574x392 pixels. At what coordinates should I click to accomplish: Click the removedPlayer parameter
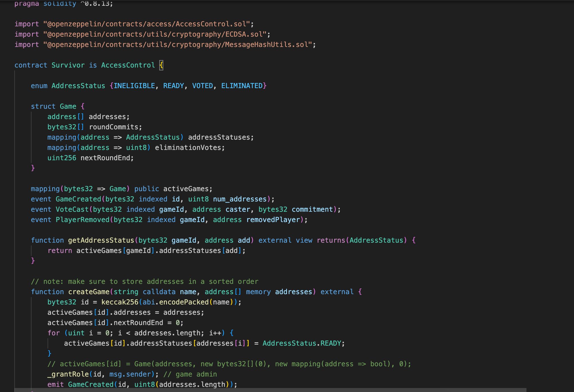(x=273, y=220)
